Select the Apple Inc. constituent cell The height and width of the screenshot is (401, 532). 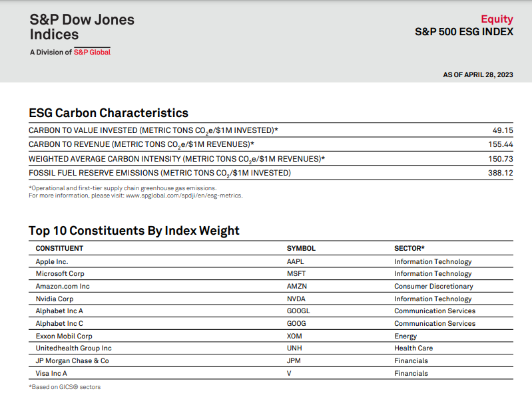pos(52,262)
